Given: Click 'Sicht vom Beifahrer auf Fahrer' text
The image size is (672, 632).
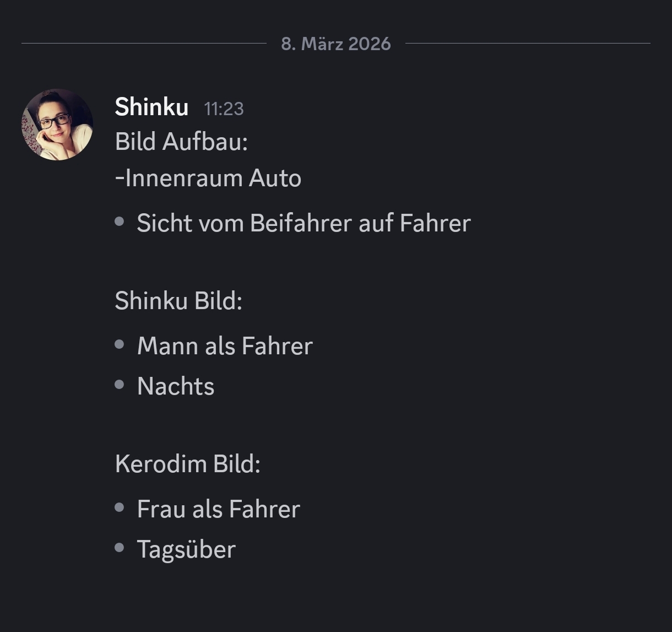Looking at the screenshot, I should pos(304,223).
